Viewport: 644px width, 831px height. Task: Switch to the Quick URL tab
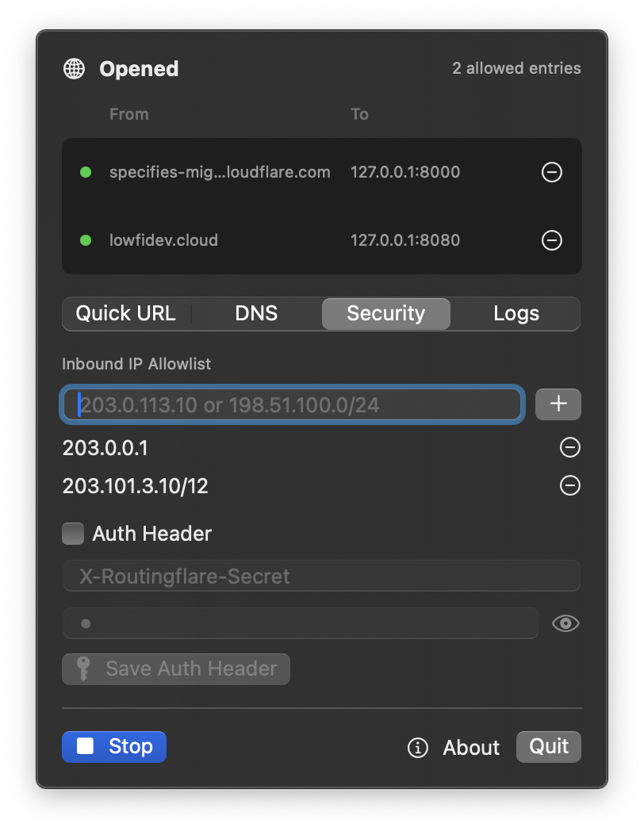(x=125, y=314)
